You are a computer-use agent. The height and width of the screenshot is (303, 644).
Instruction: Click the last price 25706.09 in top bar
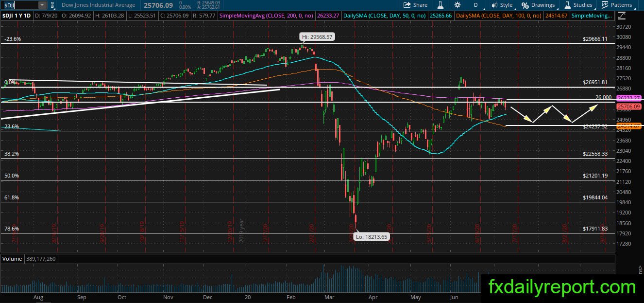click(158, 5)
